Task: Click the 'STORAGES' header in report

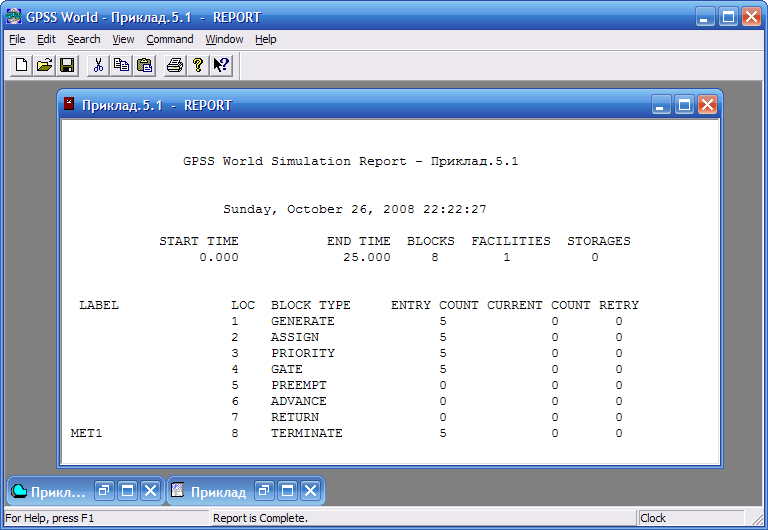Action: pyautogui.click(x=599, y=241)
